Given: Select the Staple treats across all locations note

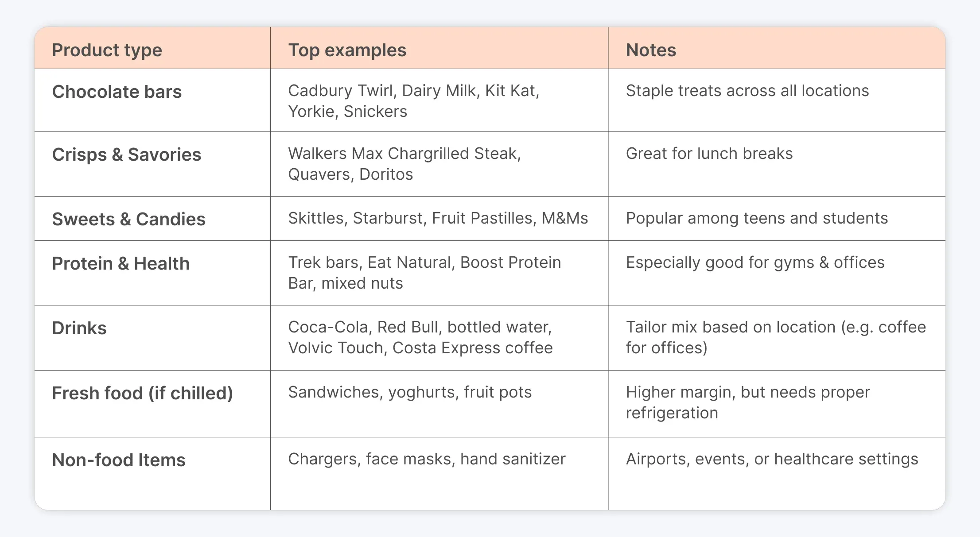Looking at the screenshot, I should coord(747,91).
